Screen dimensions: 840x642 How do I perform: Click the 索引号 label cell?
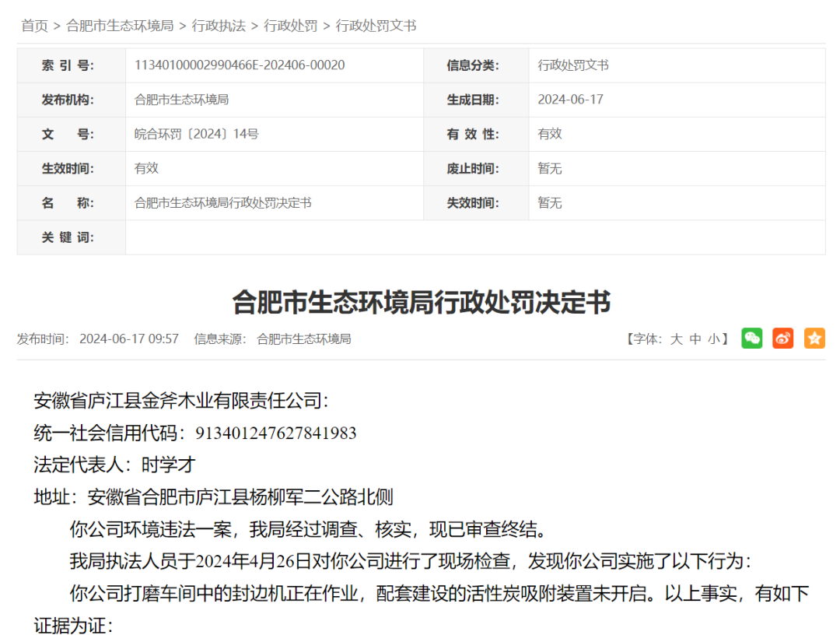click(72, 65)
